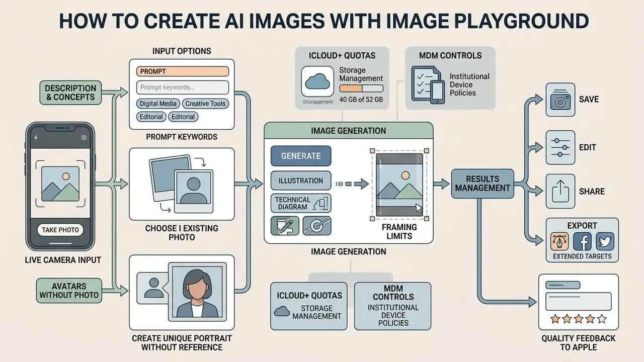Click the Edit sliders icon
The image size is (644, 362).
click(x=560, y=147)
